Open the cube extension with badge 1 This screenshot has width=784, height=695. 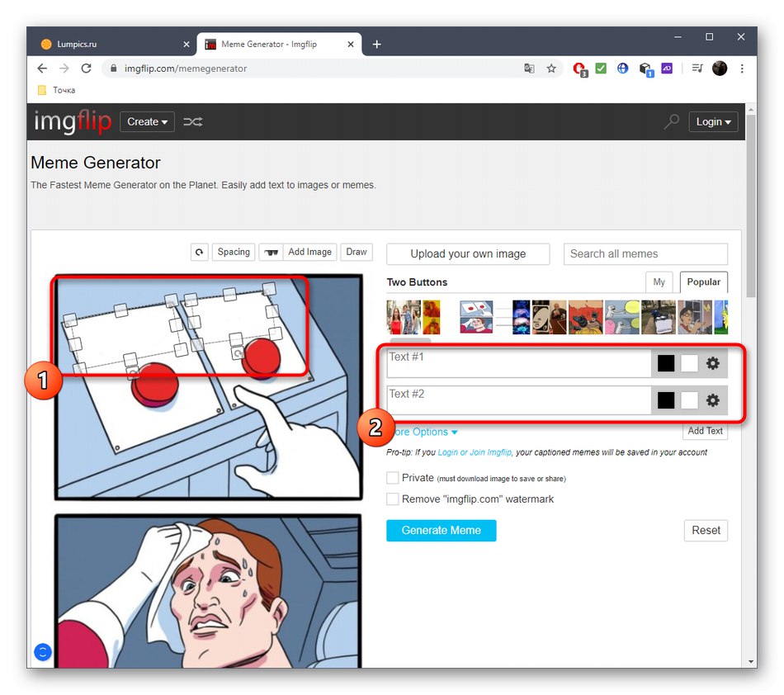click(645, 69)
